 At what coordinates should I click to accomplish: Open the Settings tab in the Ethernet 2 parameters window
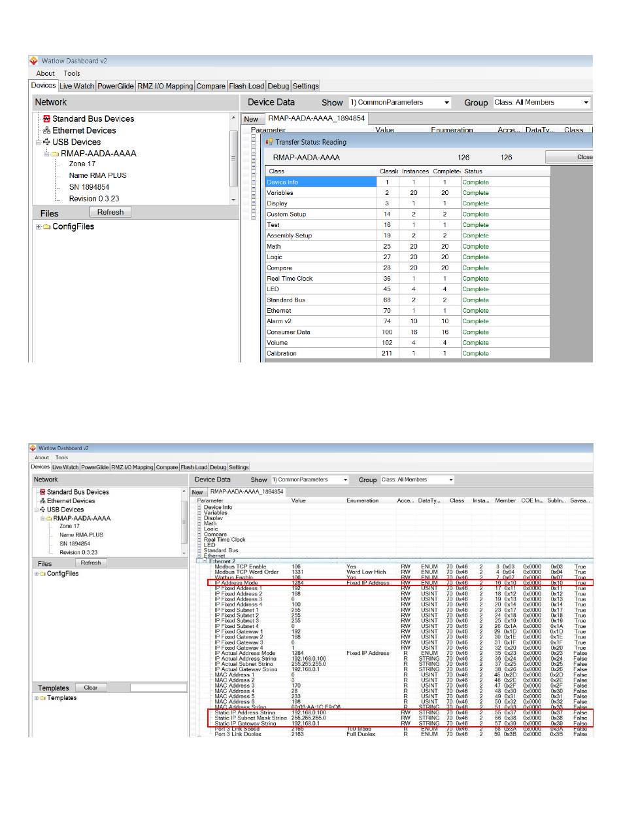point(239,467)
